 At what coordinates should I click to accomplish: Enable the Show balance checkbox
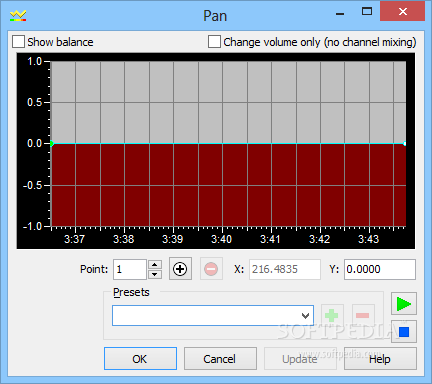click(x=18, y=42)
